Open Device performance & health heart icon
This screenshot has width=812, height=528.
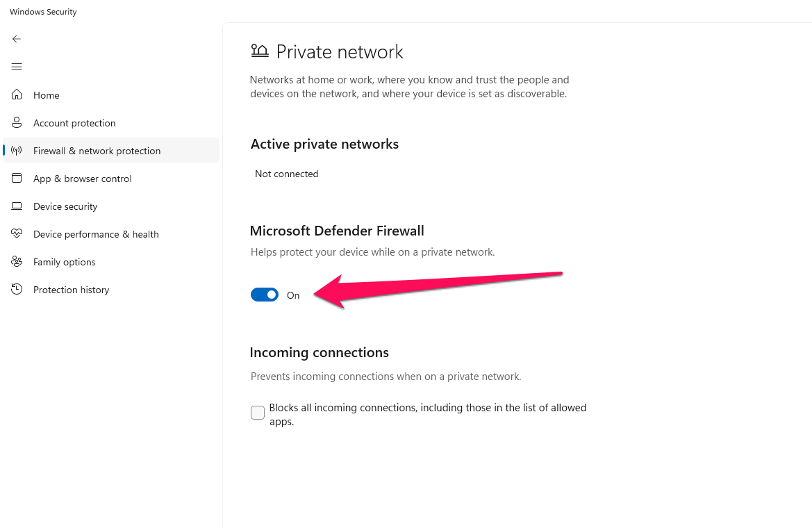17,233
